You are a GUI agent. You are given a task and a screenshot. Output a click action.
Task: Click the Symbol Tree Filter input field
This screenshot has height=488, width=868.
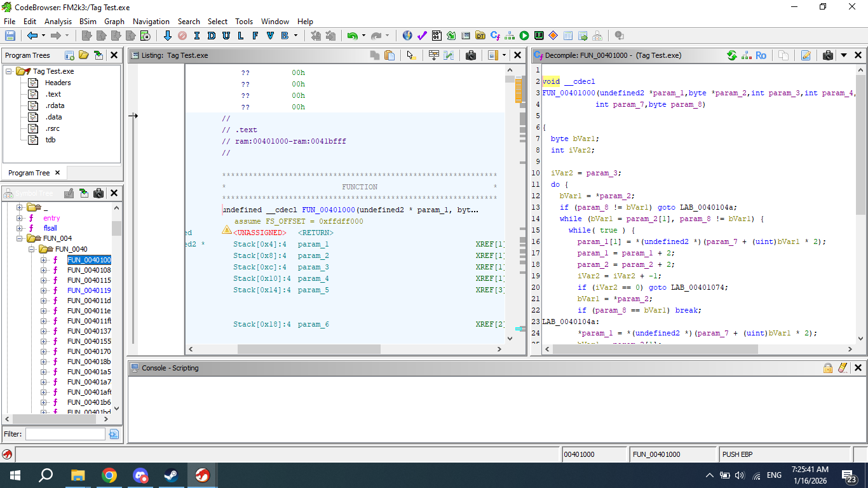65,434
